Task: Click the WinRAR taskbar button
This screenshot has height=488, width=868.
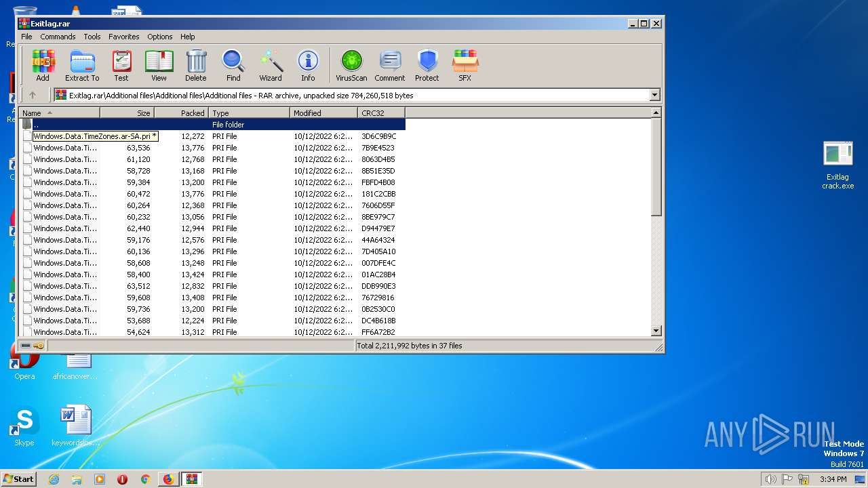Action: [192, 479]
